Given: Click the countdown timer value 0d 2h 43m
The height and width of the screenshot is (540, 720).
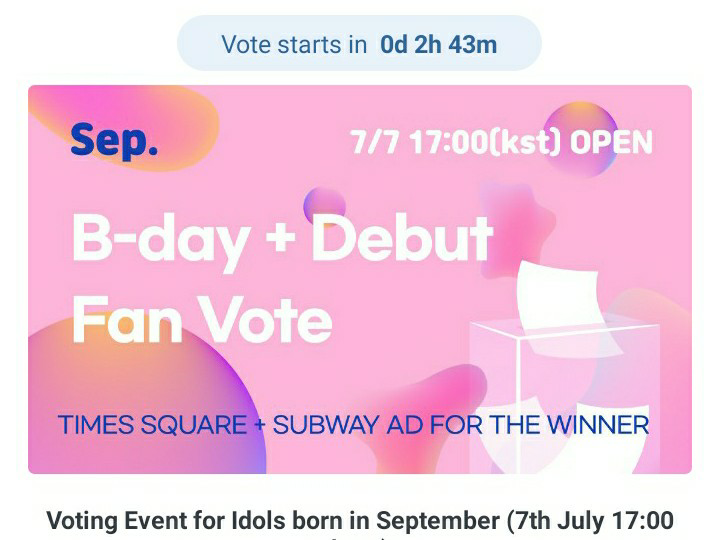Looking at the screenshot, I should pos(439,45).
